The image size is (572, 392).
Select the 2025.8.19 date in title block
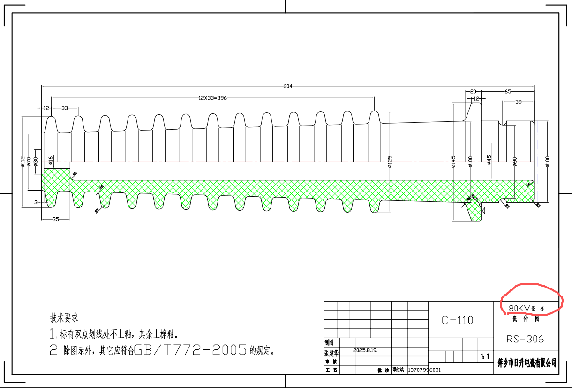point(366,350)
